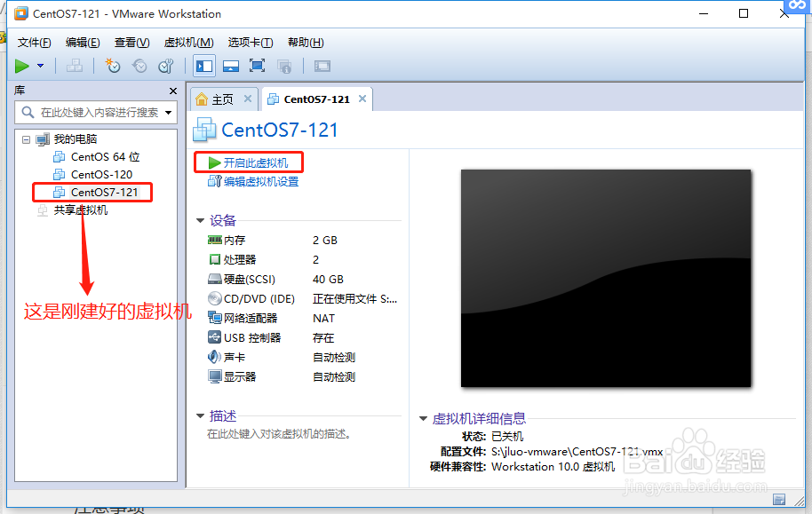Open the 编辑(E) menu
This screenshot has height=514, width=812.
coord(83,43)
